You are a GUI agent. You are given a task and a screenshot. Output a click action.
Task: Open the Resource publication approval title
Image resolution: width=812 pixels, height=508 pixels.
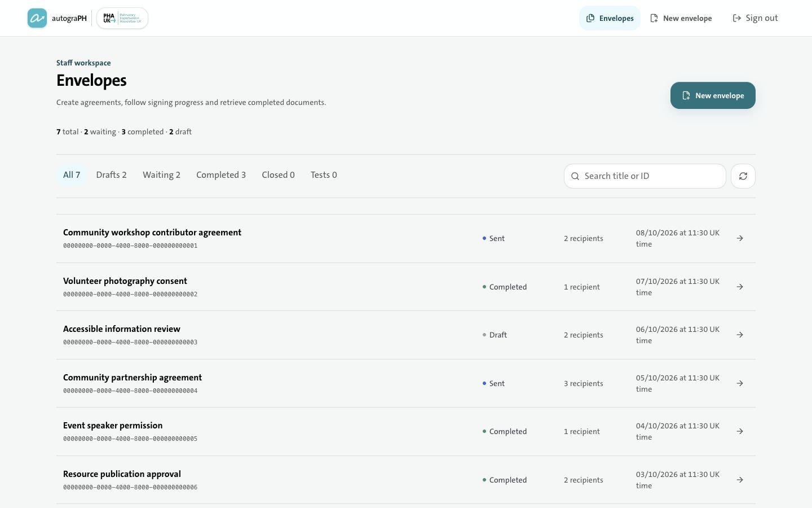pyautogui.click(x=122, y=474)
